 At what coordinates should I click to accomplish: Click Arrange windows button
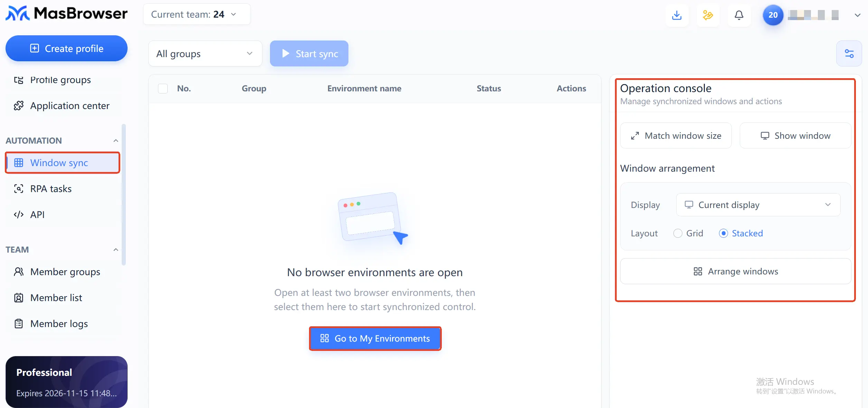point(736,271)
